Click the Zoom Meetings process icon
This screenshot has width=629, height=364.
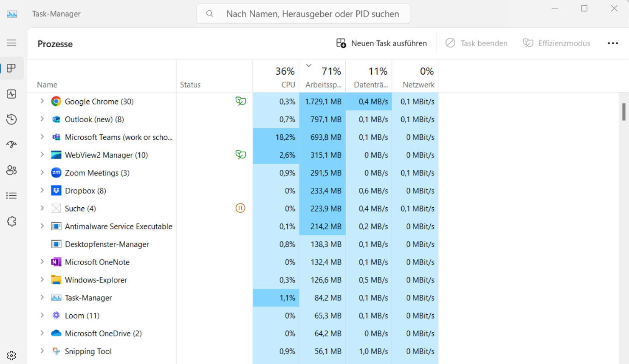coord(56,173)
